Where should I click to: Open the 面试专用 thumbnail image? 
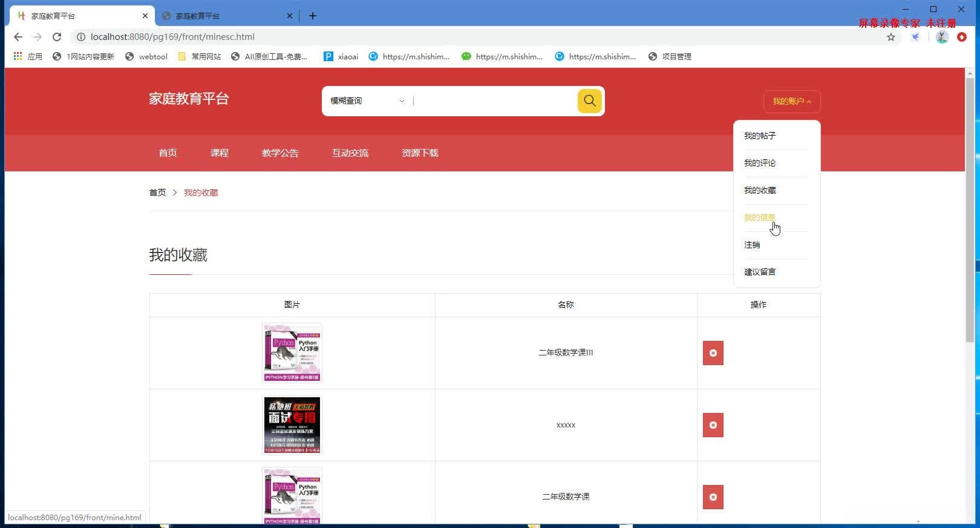click(292, 425)
